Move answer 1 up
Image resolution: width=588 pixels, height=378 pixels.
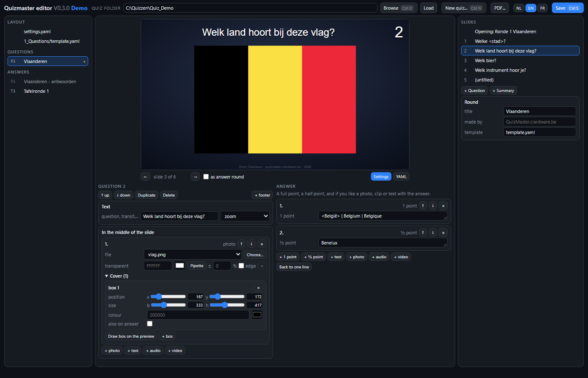pos(423,205)
